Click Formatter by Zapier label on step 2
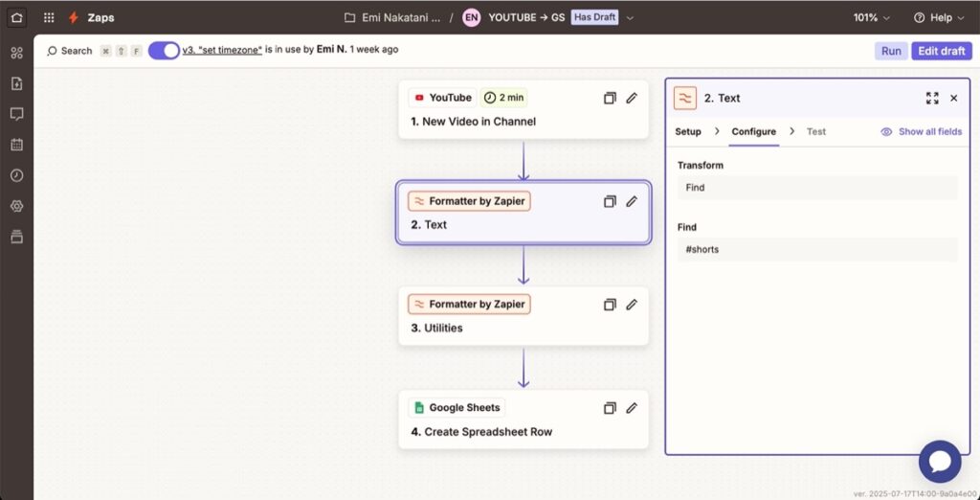 tap(469, 201)
